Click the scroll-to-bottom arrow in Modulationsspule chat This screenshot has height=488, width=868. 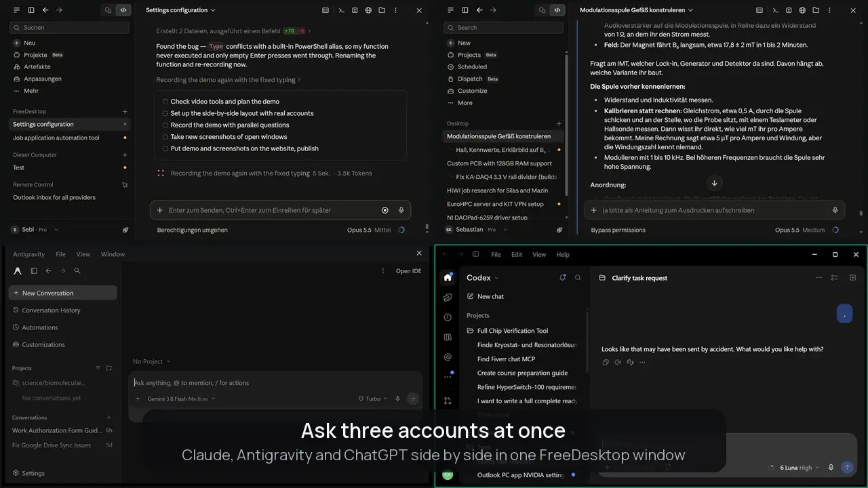[x=714, y=183]
